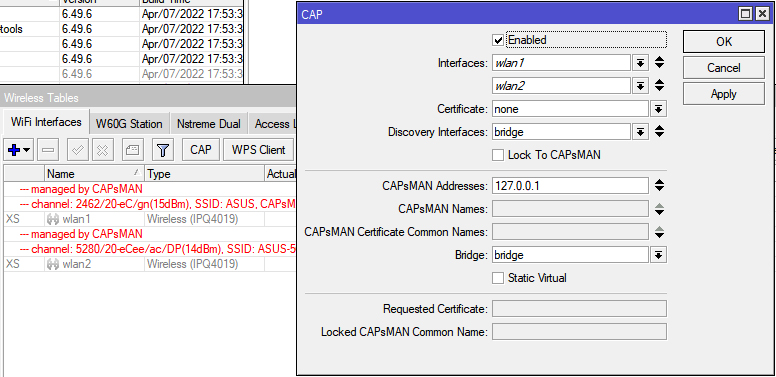776x377 pixels.
Task: Click the Certificate field showing none
Action: pos(570,109)
